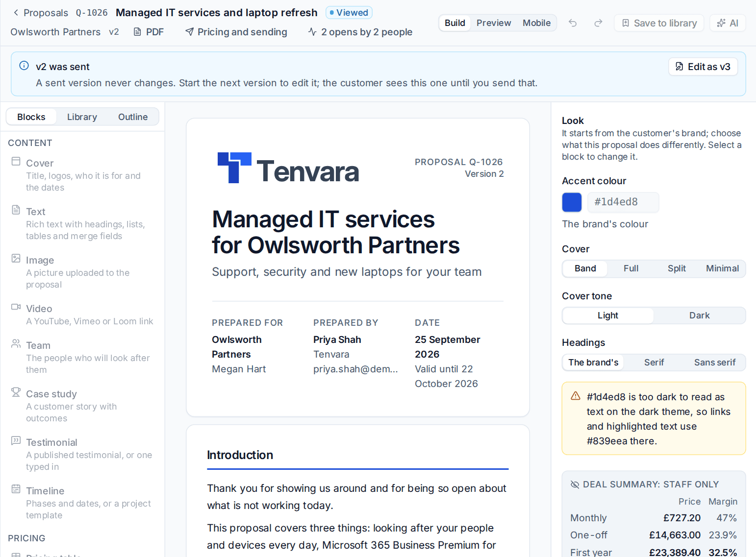Viewport: 756px width, 557px height.
Task: Click the undo arrow icon
Action: point(573,23)
